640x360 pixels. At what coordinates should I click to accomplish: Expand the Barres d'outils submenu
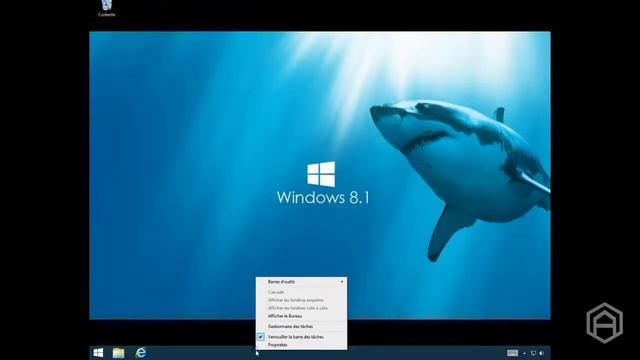point(302,282)
